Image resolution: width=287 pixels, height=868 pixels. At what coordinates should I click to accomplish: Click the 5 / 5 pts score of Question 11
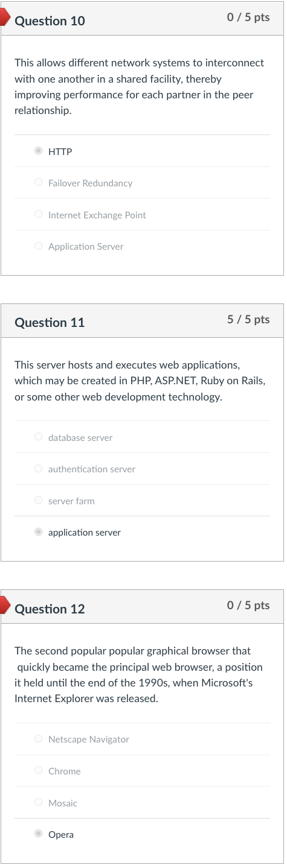click(248, 319)
